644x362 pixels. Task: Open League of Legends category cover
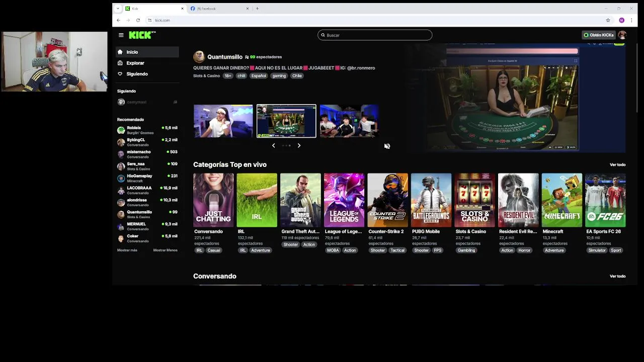click(x=344, y=200)
